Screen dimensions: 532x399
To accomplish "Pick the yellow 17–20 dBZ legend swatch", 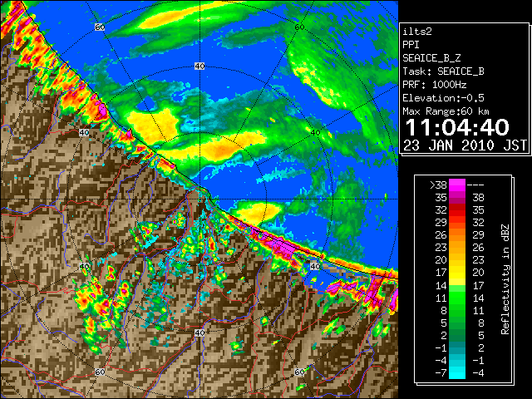I will click(457, 273).
